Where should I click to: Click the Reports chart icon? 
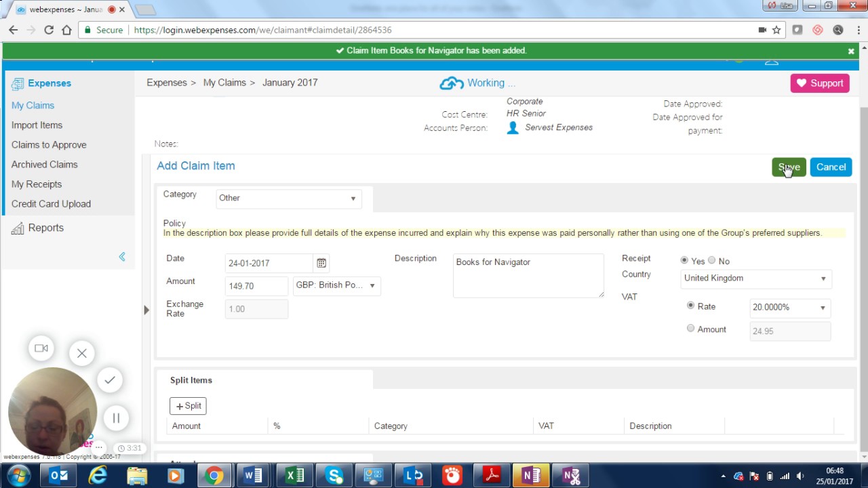[x=18, y=228]
